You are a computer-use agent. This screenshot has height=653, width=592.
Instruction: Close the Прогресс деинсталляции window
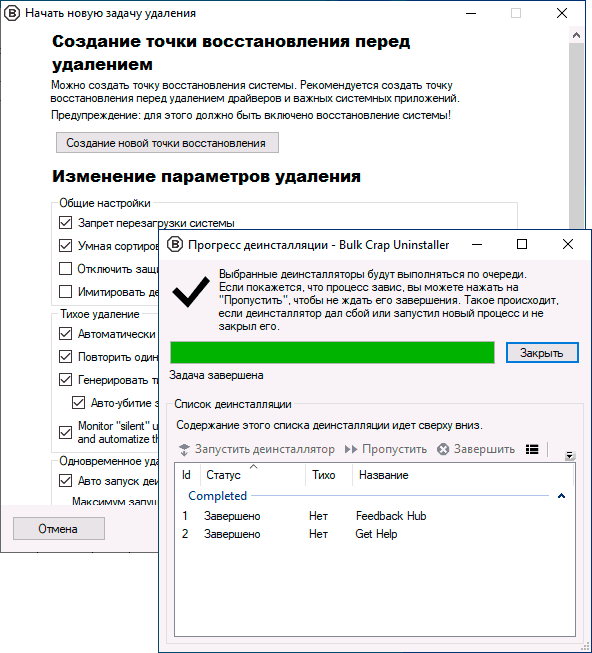click(x=568, y=244)
